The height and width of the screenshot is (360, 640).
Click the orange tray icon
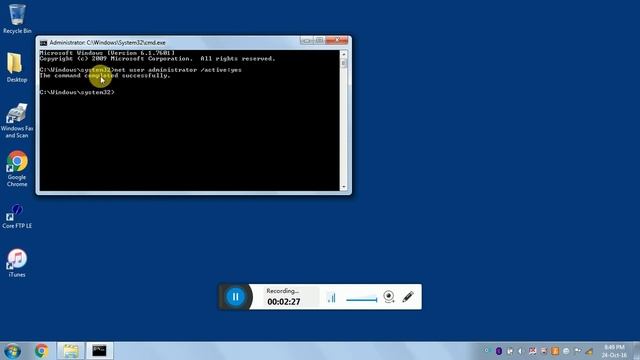pyautogui.click(x=555, y=351)
